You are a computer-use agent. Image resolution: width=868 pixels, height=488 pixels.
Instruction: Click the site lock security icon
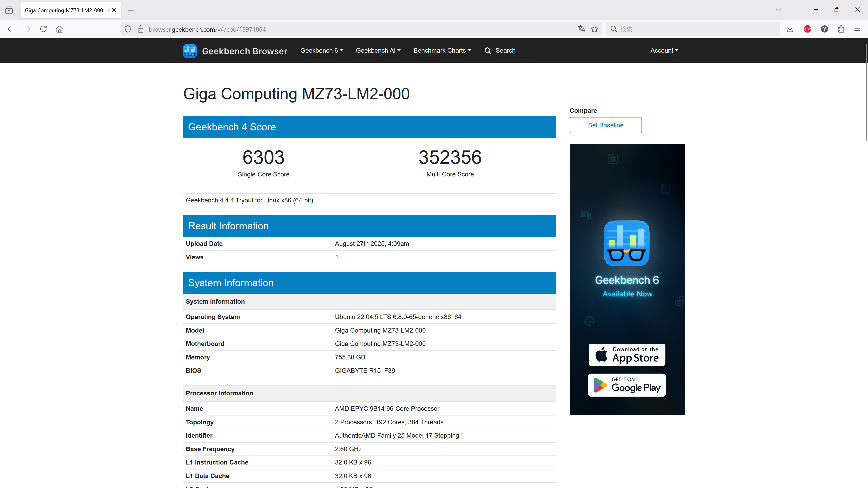coord(141,29)
